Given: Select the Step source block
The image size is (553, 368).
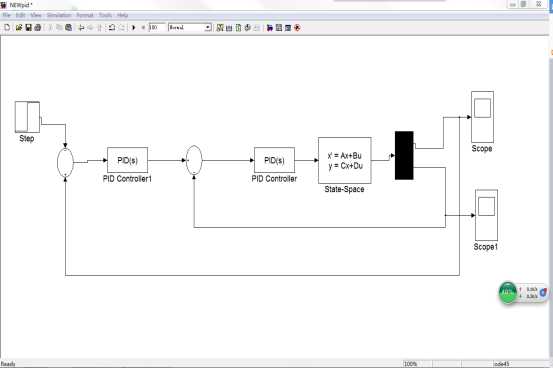Looking at the screenshot, I should [27, 117].
